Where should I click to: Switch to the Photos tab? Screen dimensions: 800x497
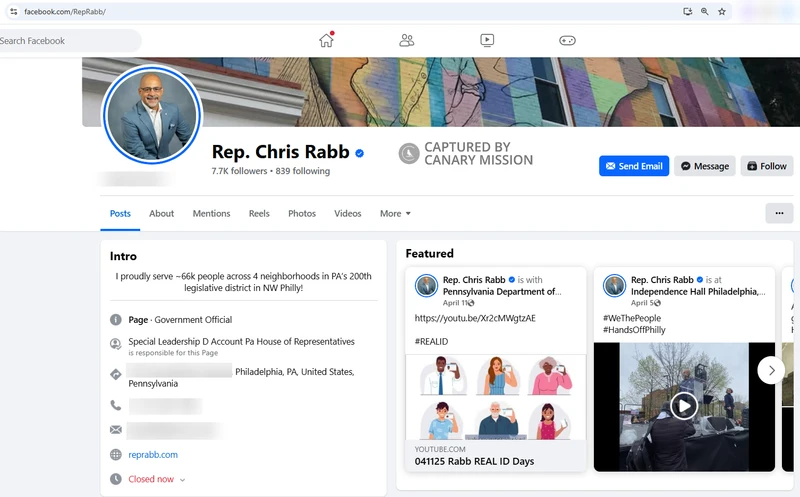point(302,214)
